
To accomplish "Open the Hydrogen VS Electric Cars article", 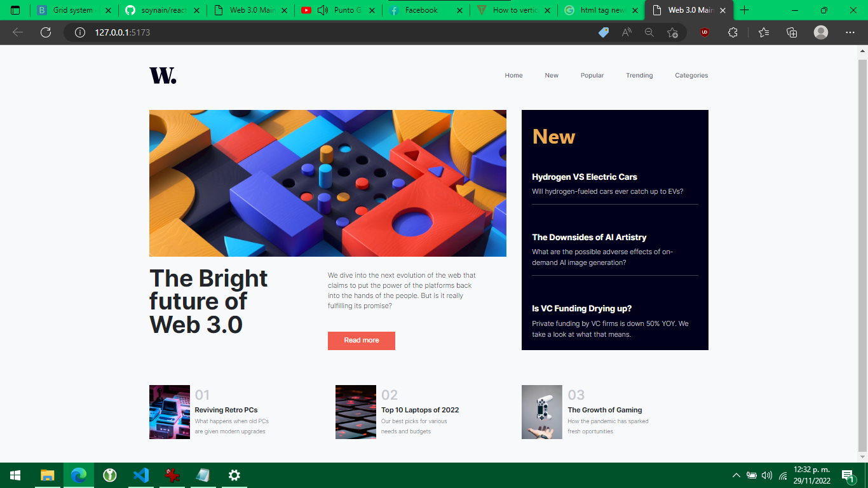I will [x=585, y=177].
